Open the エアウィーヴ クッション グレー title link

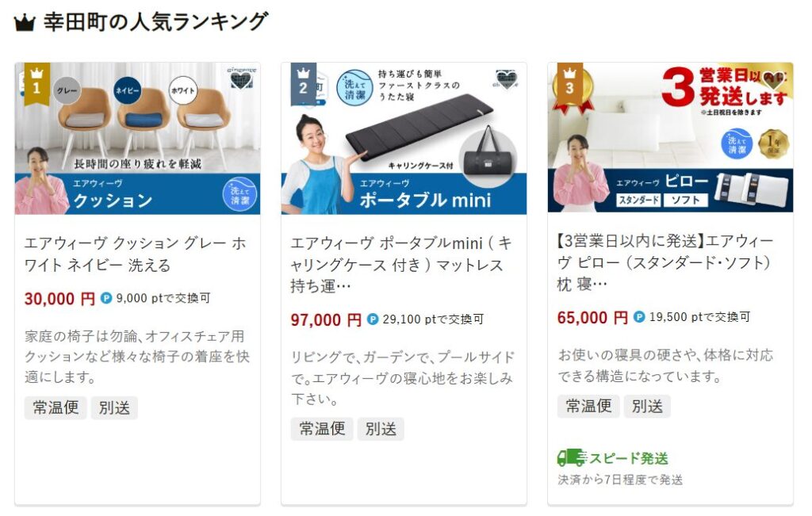135,254
